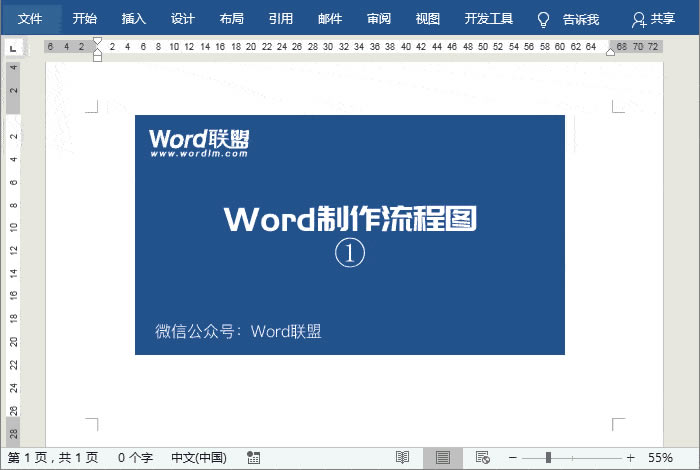Go to the 开发工具 (Developer) tab

(489, 19)
